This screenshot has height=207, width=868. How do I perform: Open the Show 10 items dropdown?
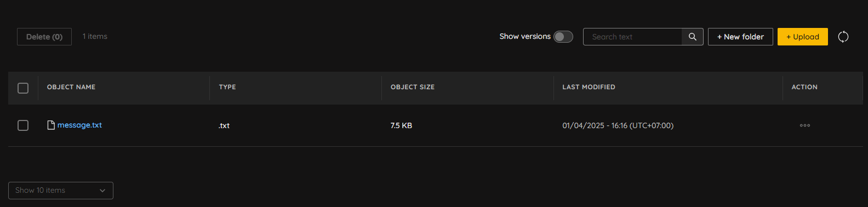(x=61, y=191)
